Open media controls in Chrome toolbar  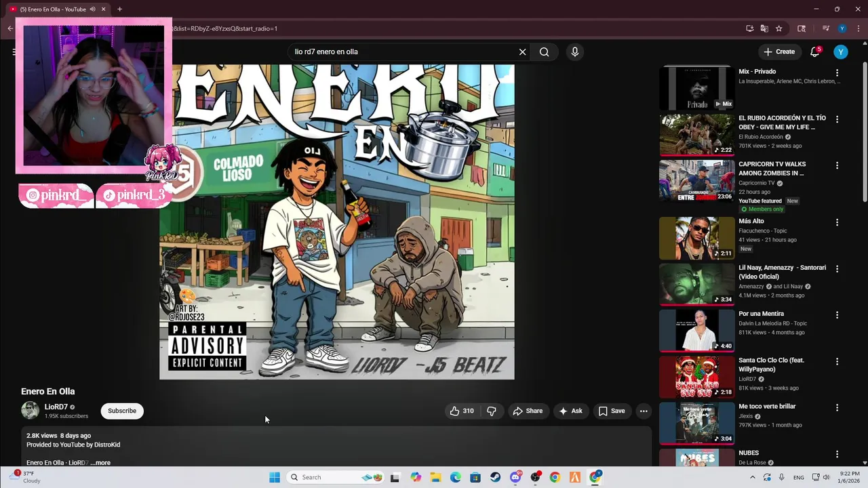(826, 28)
